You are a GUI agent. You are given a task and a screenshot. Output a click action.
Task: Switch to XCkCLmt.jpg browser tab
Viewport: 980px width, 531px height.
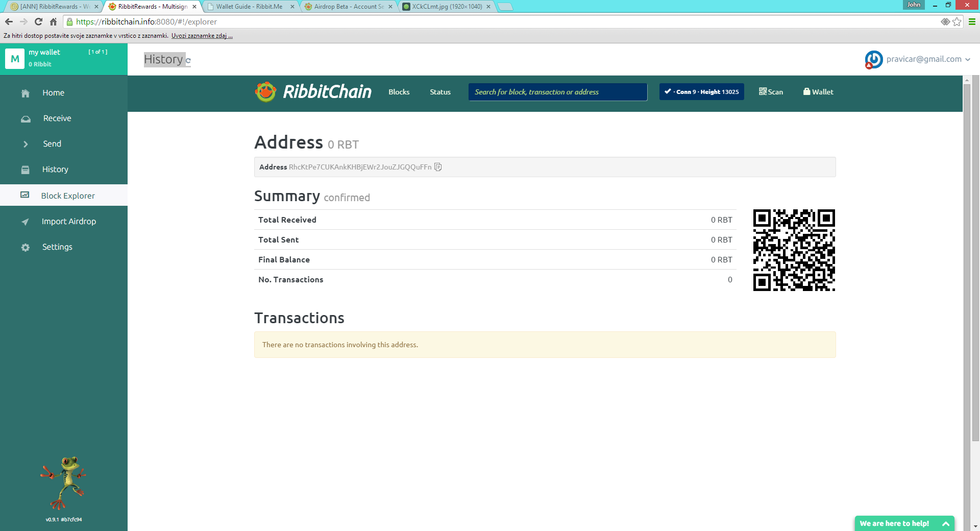coord(446,7)
